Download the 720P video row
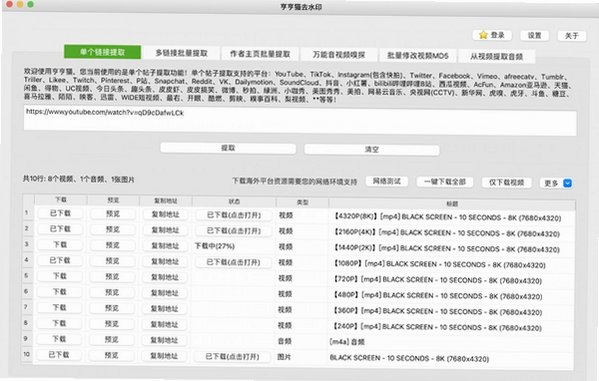The width and height of the screenshot is (599, 381). coord(59,276)
